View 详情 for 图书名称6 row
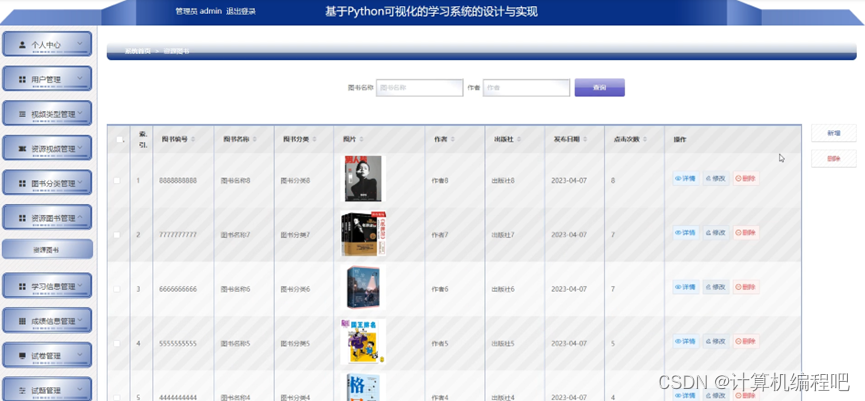This screenshot has height=401, width=865. tap(686, 287)
